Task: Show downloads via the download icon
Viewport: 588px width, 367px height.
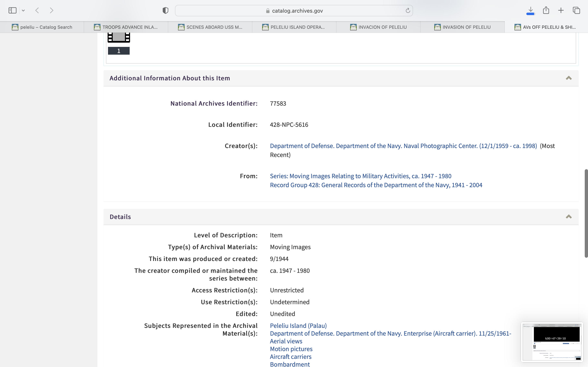Action: pos(530,10)
